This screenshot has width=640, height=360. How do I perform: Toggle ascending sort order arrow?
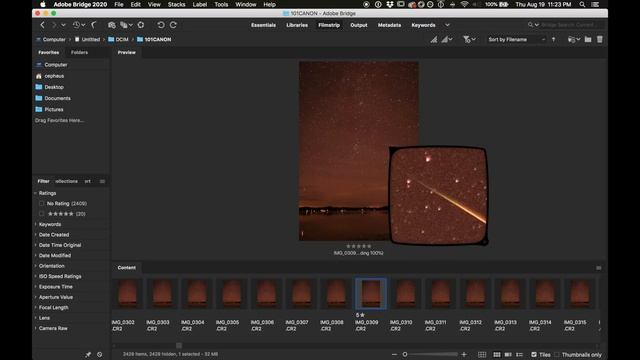553,40
